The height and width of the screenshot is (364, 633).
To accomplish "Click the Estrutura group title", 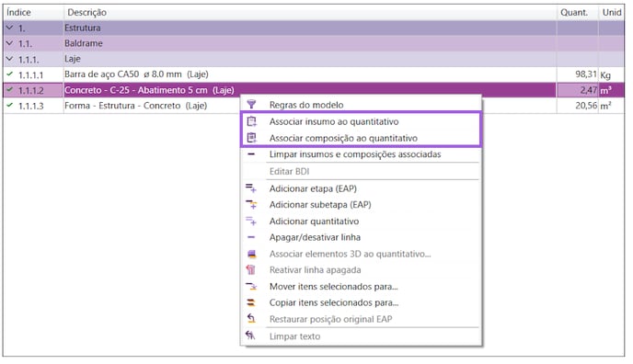I will (x=83, y=28).
